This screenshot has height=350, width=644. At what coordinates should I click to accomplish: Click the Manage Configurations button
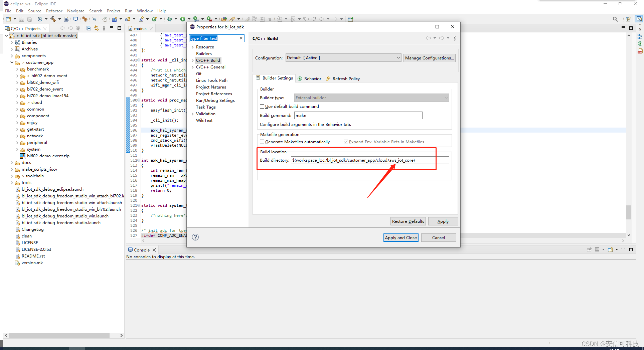tap(430, 58)
